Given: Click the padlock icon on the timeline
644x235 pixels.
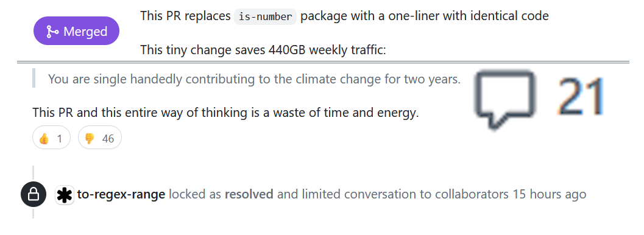Looking at the screenshot, I should [34, 194].
